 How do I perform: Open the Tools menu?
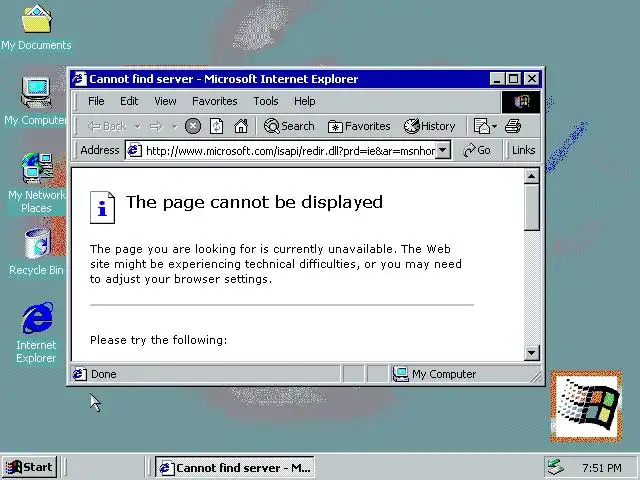(x=266, y=101)
